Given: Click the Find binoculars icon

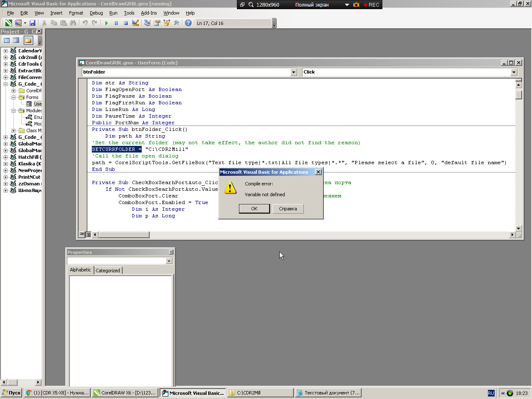Looking at the screenshot, I should click(73, 23).
